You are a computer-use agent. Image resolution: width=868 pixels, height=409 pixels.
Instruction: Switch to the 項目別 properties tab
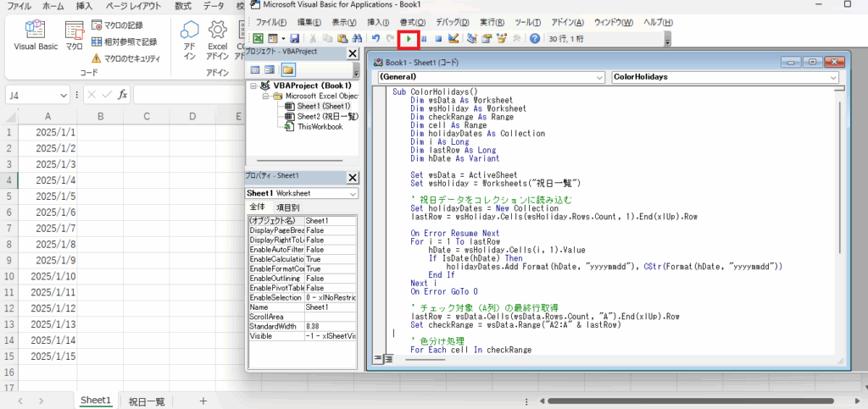[x=288, y=207]
